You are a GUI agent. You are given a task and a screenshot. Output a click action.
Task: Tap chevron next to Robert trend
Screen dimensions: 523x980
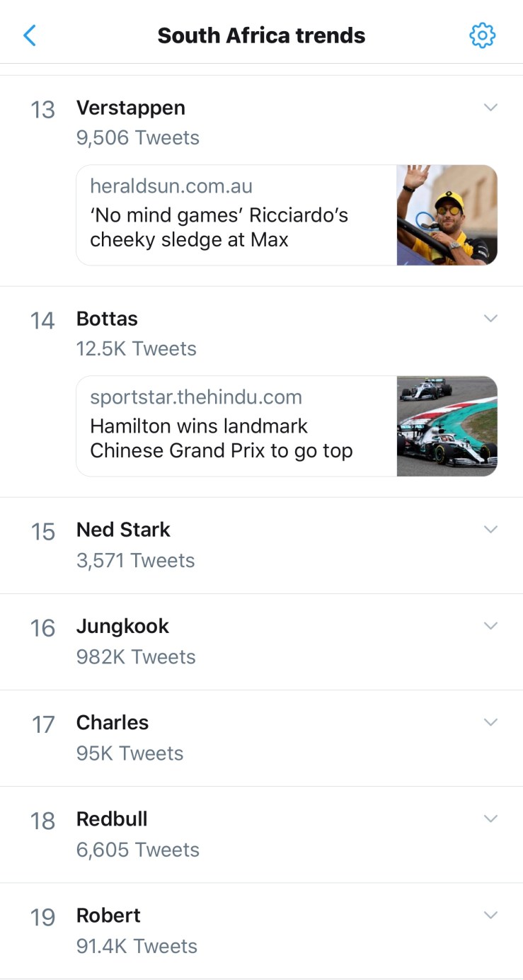click(490, 915)
